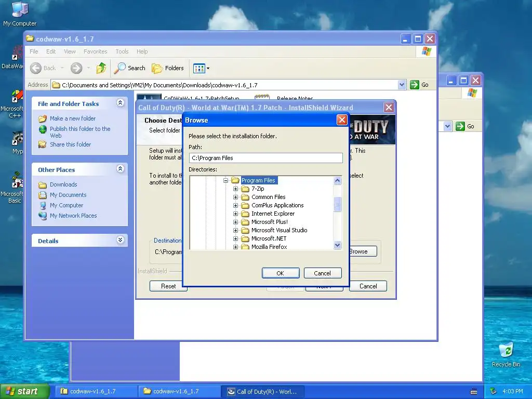The height and width of the screenshot is (399, 532).
Task: Expand the Details panel
Action: pyautogui.click(x=120, y=240)
